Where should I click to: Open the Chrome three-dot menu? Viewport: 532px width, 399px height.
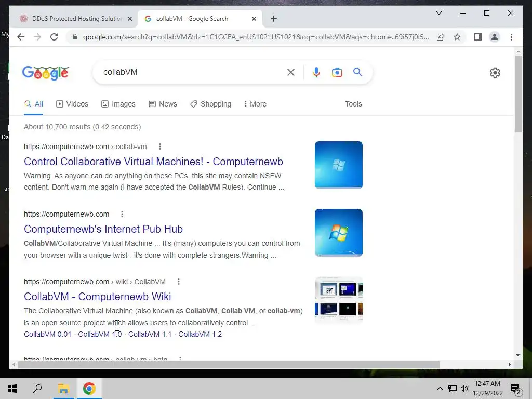tap(511, 37)
